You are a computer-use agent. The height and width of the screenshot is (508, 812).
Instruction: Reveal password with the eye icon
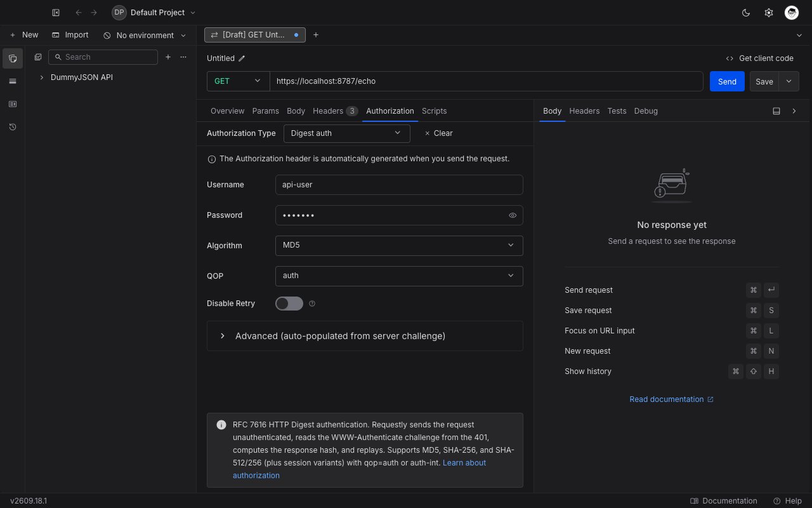coord(513,215)
